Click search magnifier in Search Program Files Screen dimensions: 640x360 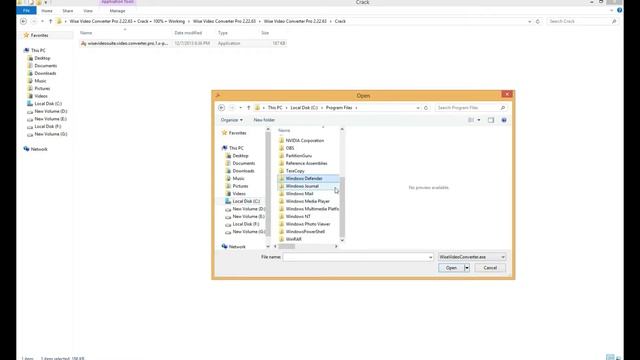(503, 108)
